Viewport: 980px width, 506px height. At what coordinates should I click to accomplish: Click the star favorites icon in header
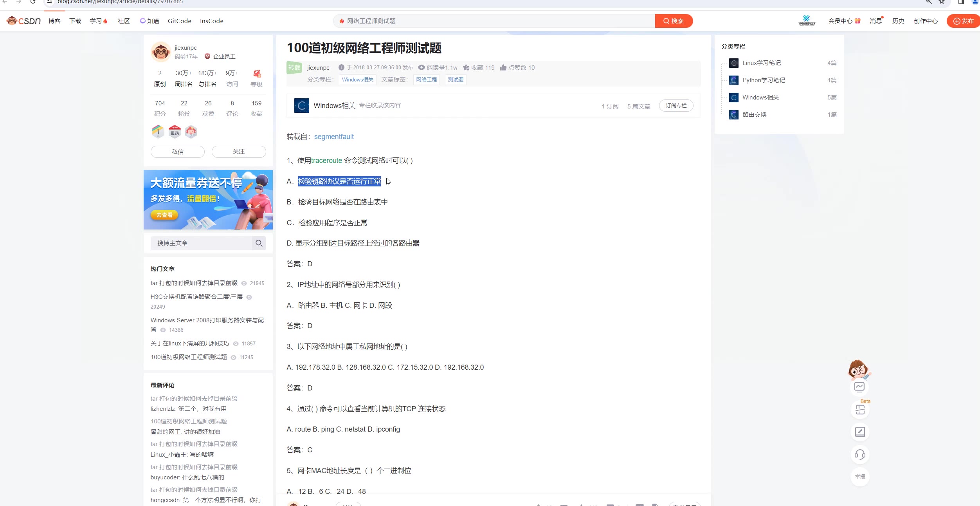[466, 67]
